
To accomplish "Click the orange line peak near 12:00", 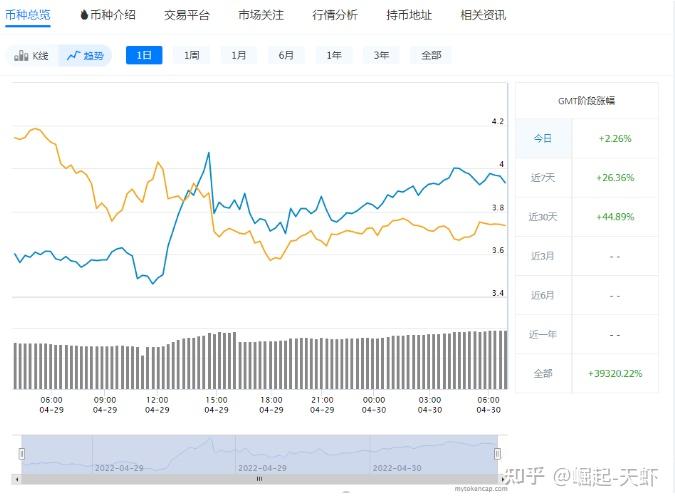I will [158, 162].
